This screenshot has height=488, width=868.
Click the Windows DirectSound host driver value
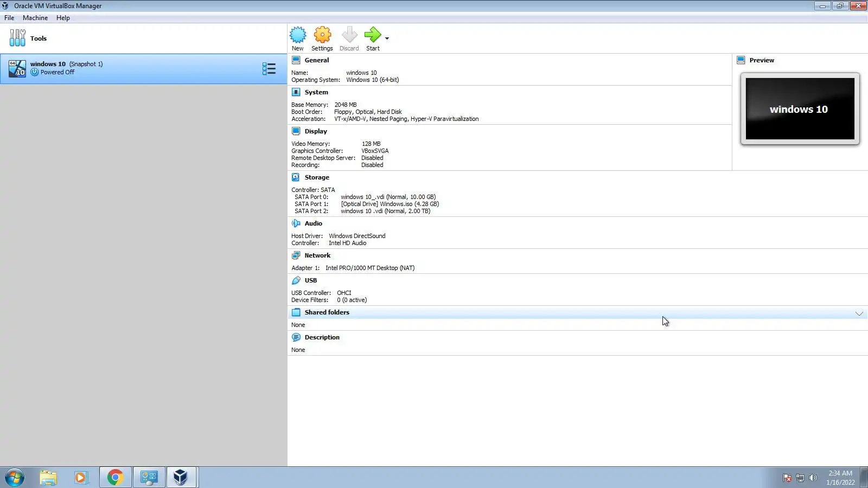[x=357, y=236]
